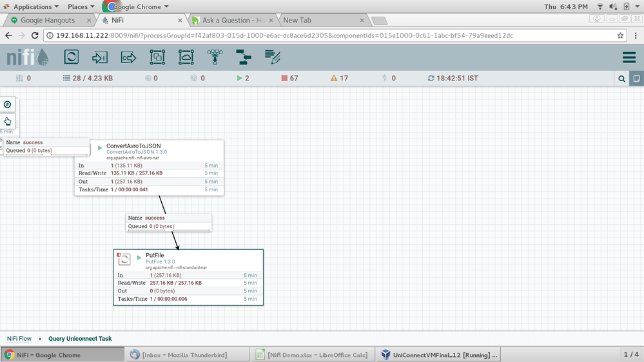Image resolution: width=644 pixels, height=362 pixels.
Task: Select the Process Group toolbar icon
Action: (x=157, y=57)
